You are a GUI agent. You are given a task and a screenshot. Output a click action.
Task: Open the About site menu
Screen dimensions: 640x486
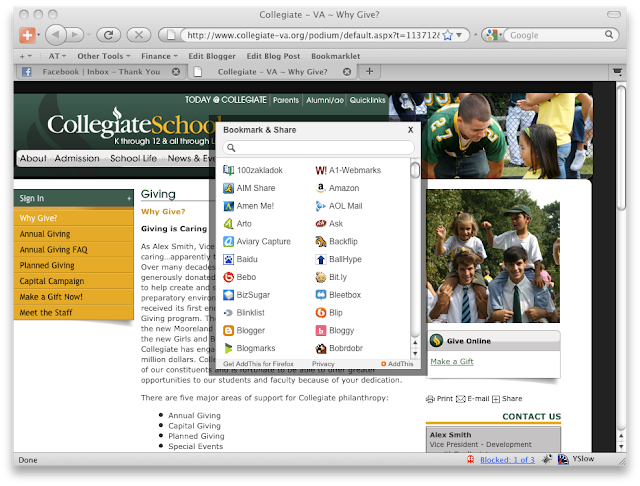pyautogui.click(x=33, y=158)
